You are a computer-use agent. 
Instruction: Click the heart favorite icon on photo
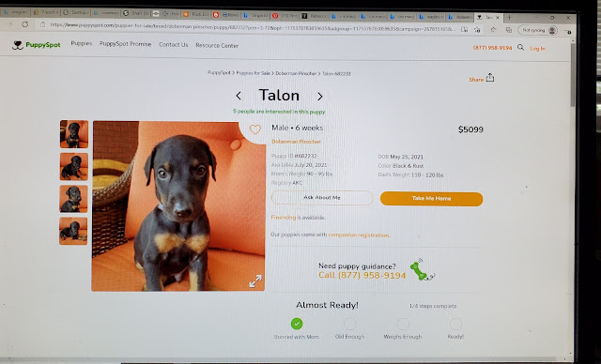[254, 129]
